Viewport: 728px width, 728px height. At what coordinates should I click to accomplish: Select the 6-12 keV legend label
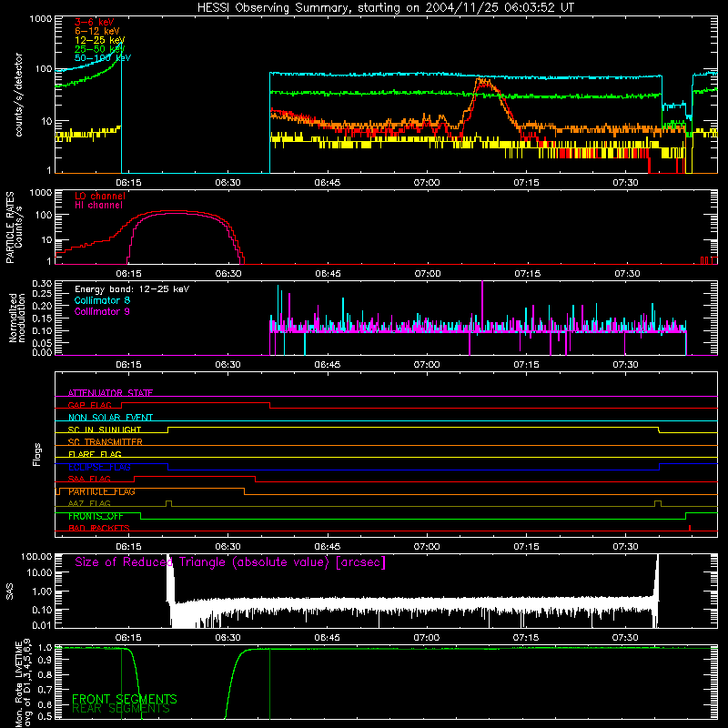[x=97, y=31]
